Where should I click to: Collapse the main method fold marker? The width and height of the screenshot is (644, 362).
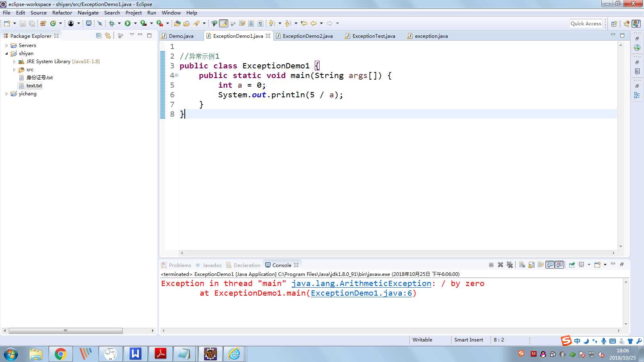tap(176, 75)
